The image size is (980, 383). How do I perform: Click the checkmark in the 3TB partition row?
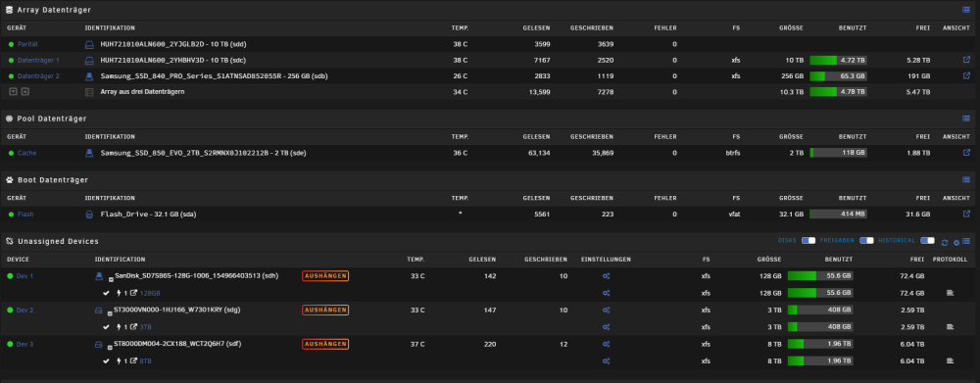click(107, 327)
